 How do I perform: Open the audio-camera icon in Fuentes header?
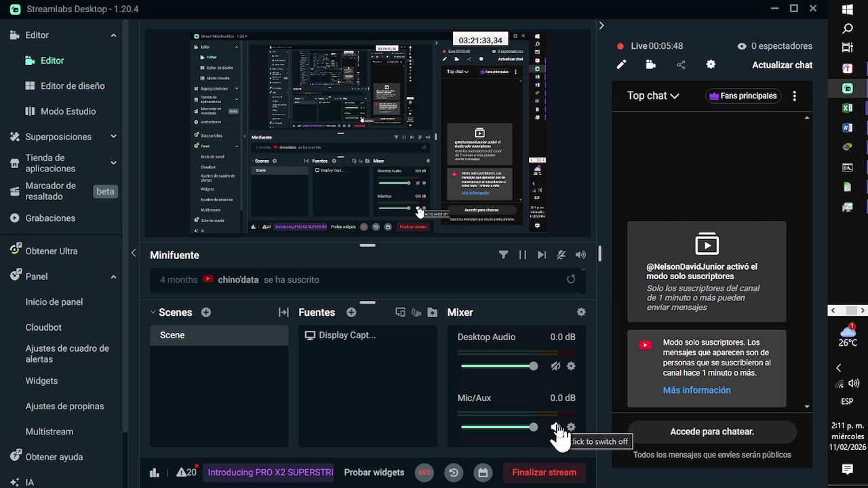pos(416,312)
